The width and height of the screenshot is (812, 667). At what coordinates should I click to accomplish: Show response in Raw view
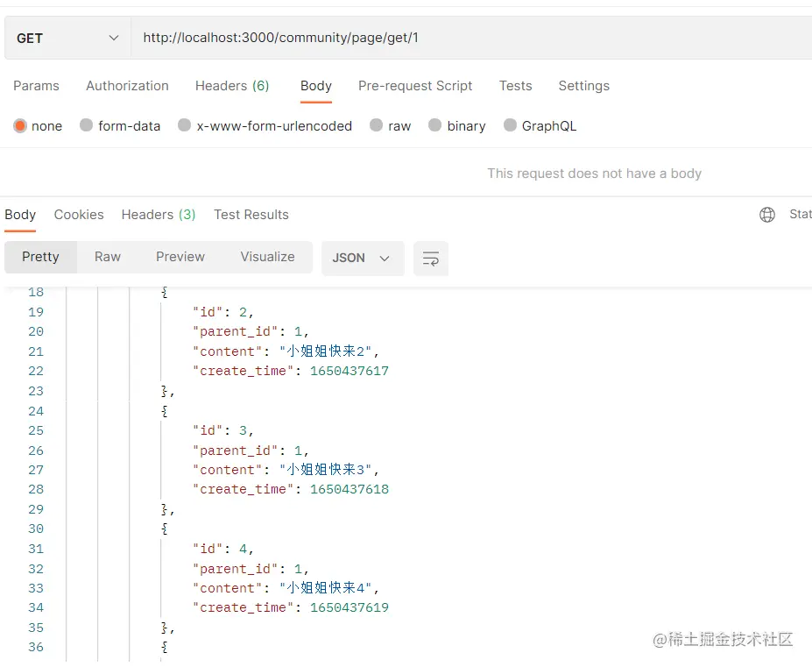(x=108, y=257)
